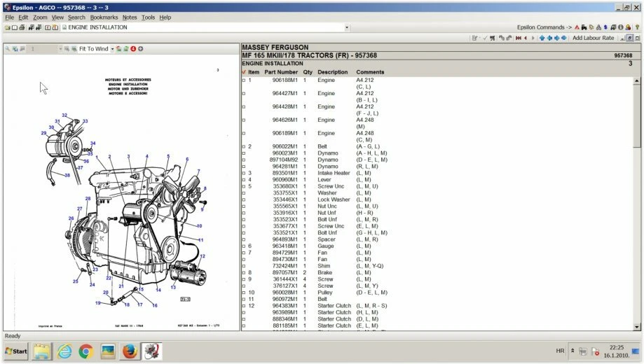Open the Bookmarks menu
Image resolution: width=644 pixels, height=364 pixels.
coord(104,17)
